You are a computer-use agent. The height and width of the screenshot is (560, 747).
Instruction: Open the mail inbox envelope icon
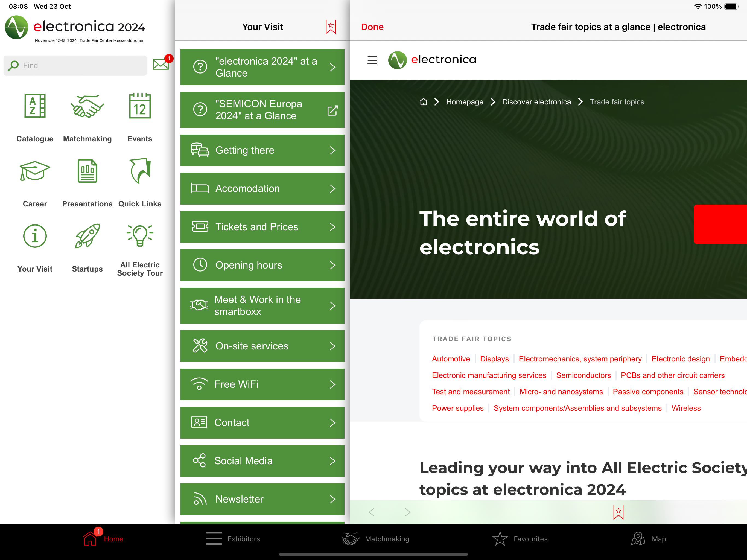click(x=161, y=64)
